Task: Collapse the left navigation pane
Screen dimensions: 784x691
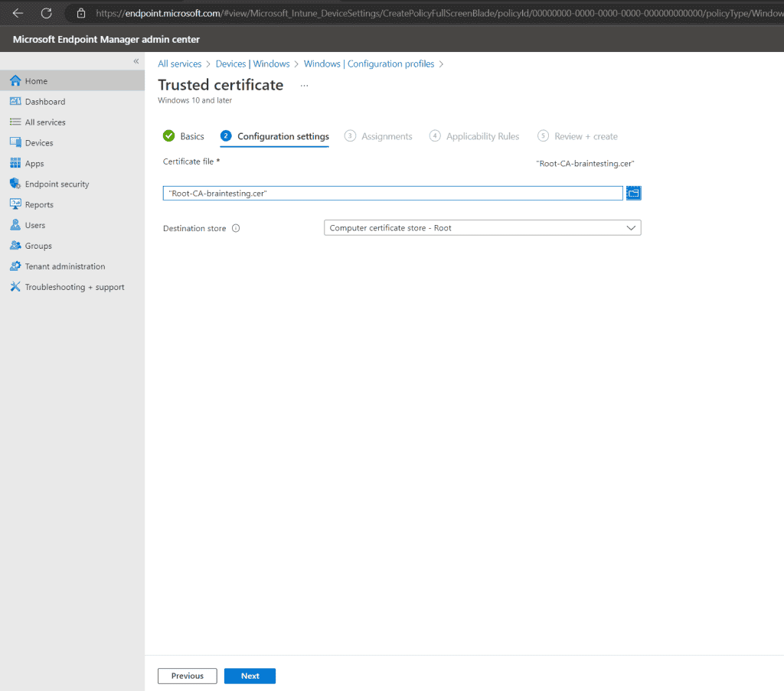Action: coord(136,61)
